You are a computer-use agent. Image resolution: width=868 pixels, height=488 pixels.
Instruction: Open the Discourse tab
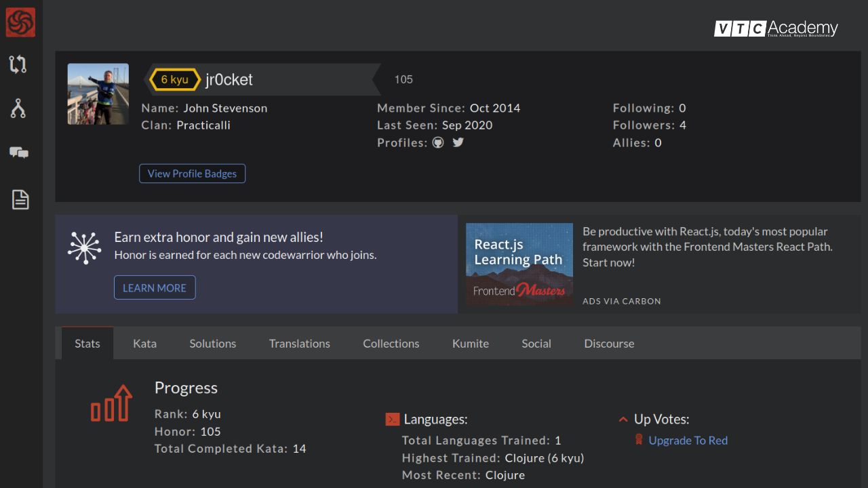609,344
